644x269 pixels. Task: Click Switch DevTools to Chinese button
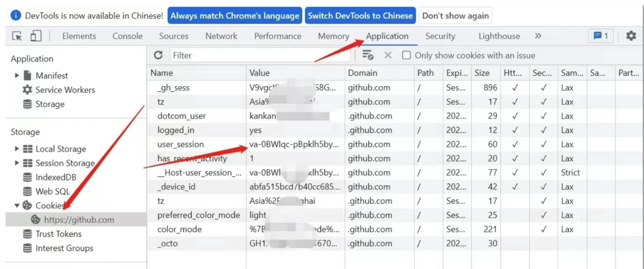[360, 16]
